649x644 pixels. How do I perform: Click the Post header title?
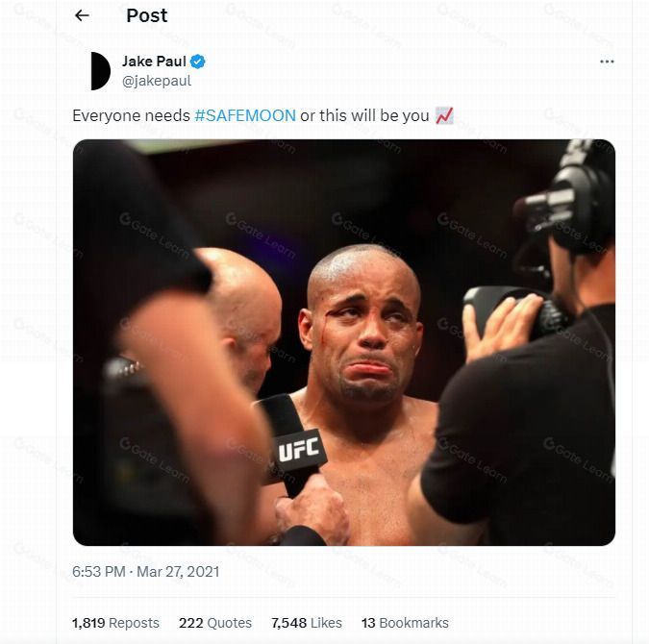[x=146, y=15]
